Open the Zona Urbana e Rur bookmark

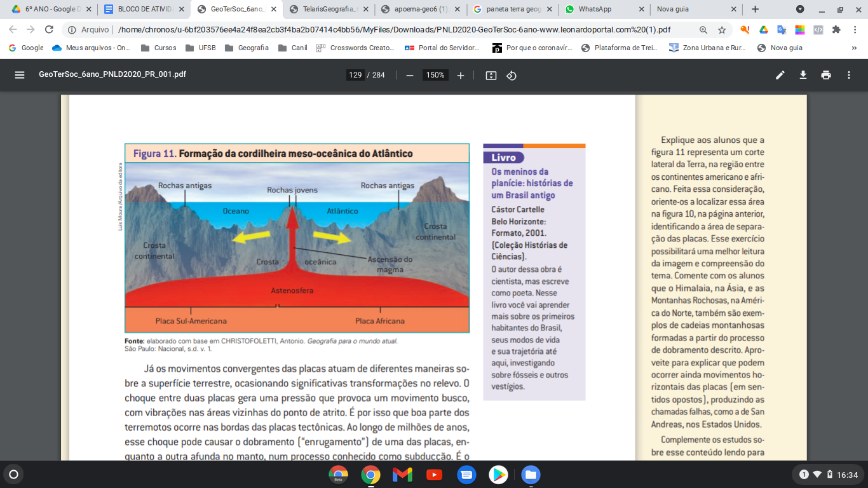(707, 48)
